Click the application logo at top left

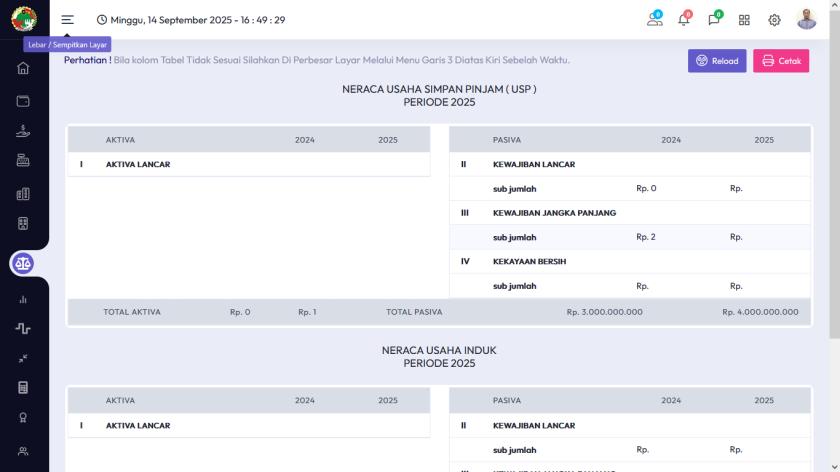[x=23, y=19]
